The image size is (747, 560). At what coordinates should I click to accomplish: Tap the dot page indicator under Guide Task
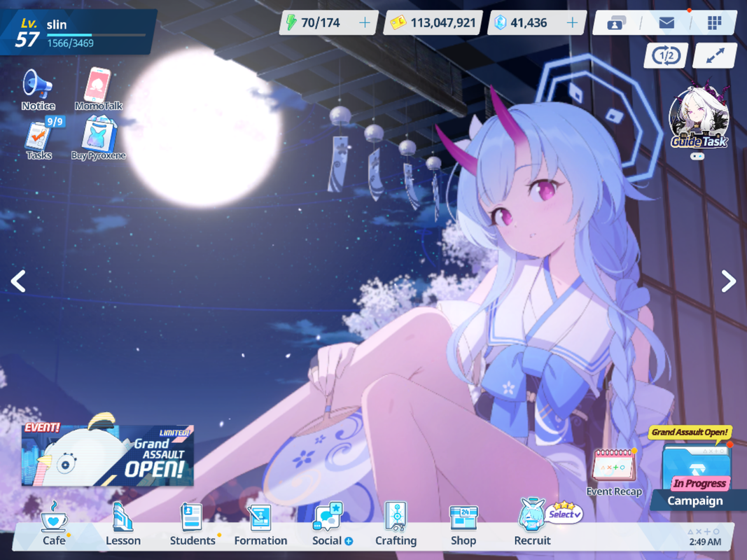(x=697, y=156)
